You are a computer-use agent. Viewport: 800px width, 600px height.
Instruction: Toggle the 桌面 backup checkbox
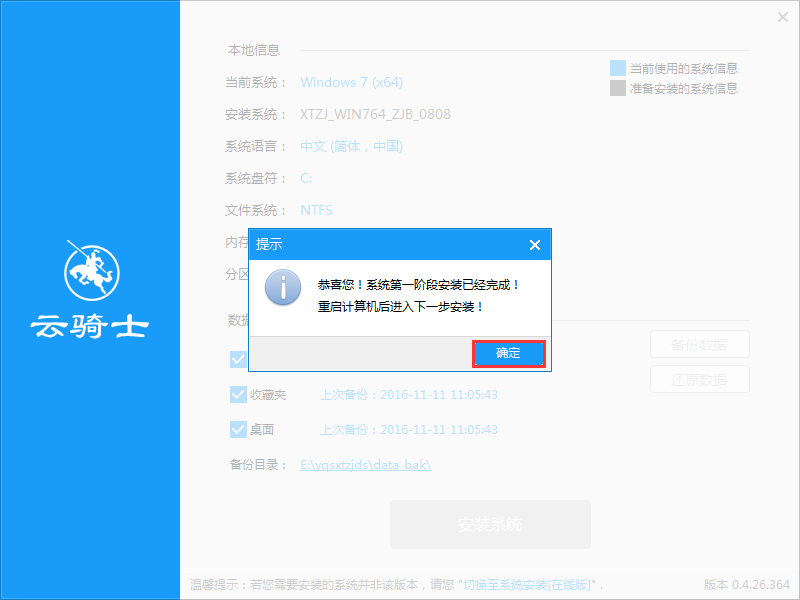coord(238,429)
